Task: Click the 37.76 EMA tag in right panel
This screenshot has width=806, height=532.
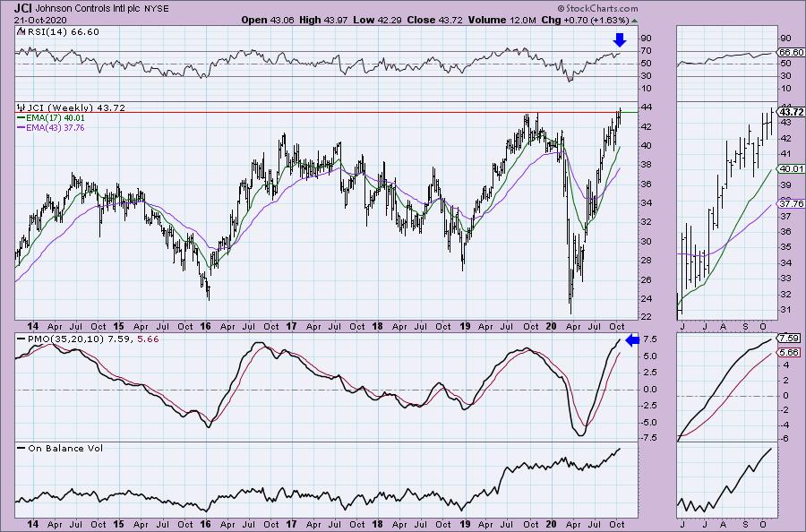Action: (792, 204)
